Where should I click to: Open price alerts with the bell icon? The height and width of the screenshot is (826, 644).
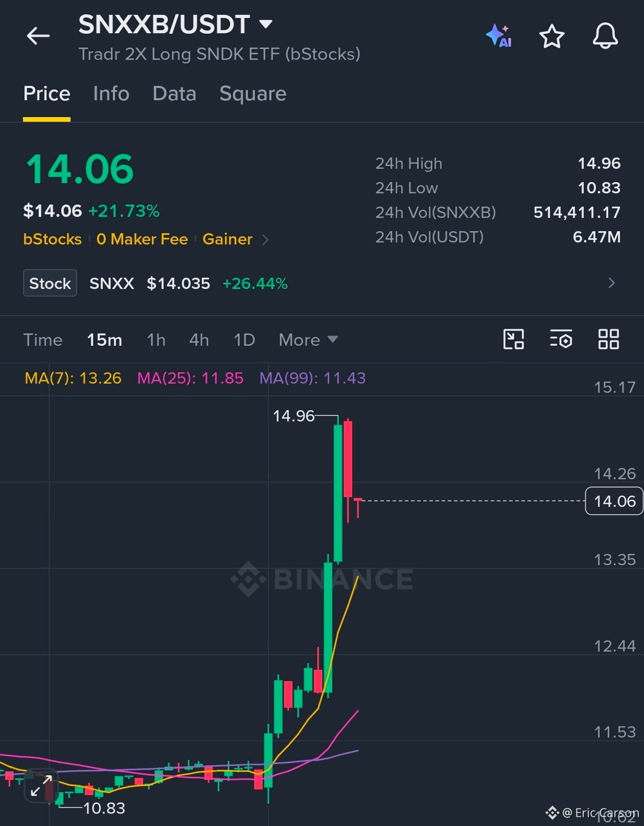pyautogui.click(x=605, y=36)
